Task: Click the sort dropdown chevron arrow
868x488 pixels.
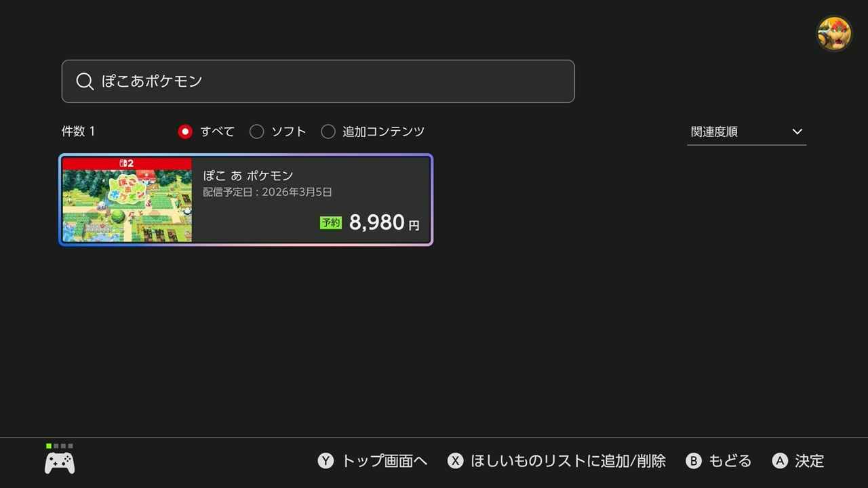Action: point(797,131)
